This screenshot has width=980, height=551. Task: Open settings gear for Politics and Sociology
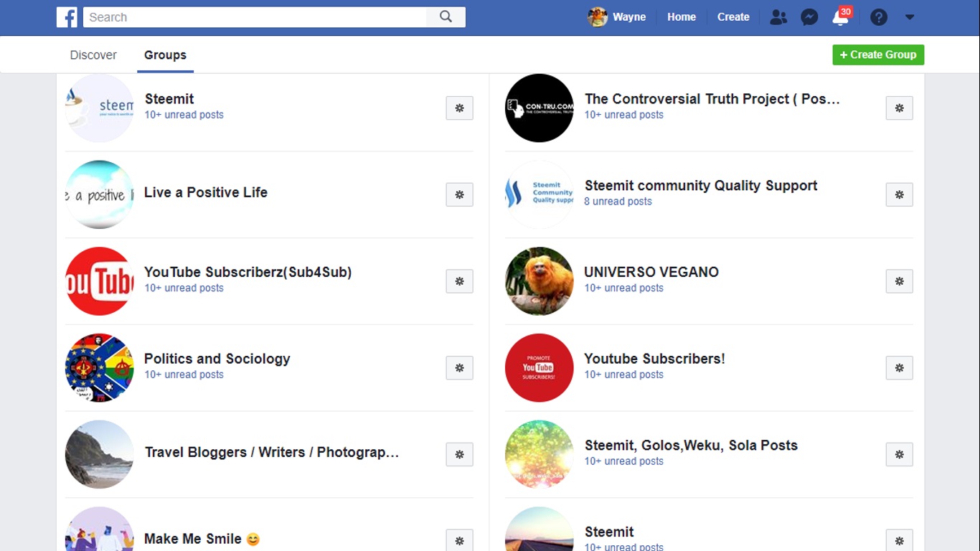459,368
